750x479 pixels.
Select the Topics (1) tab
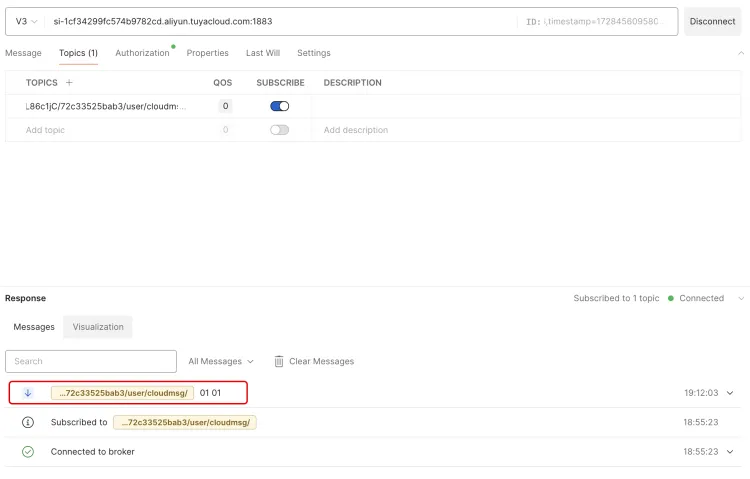click(x=78, y=53)
